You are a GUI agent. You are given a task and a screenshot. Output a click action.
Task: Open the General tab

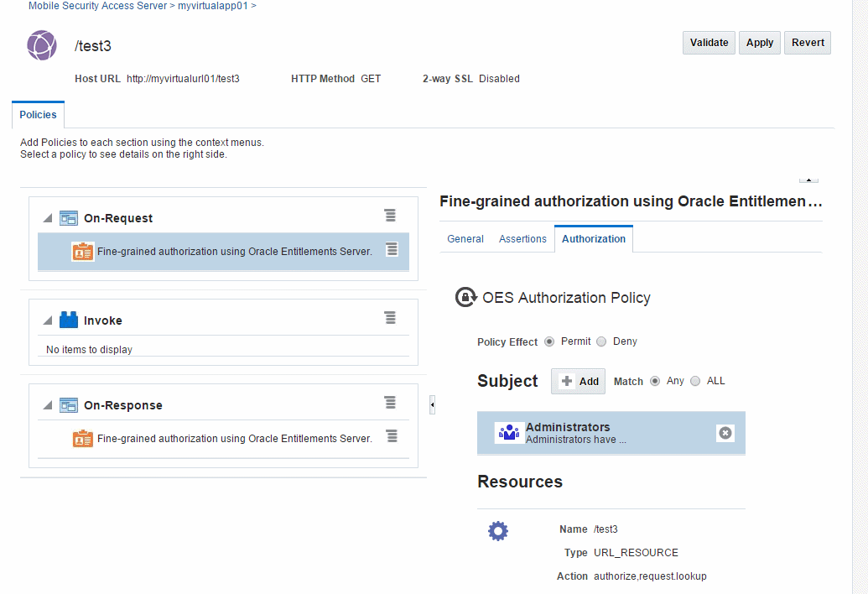(465, 238)
